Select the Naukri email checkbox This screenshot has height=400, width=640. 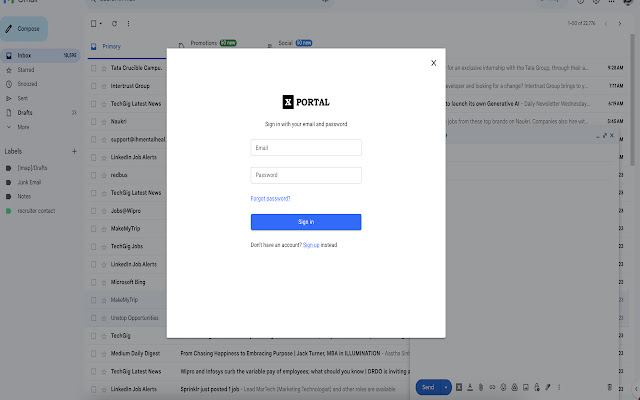coord(93,122)
